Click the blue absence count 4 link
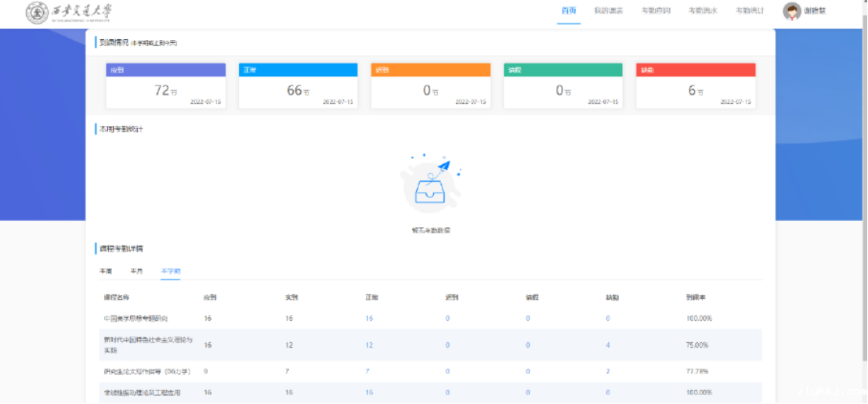Viewport: 868px width, 404px height. click(x=608, y=345)
